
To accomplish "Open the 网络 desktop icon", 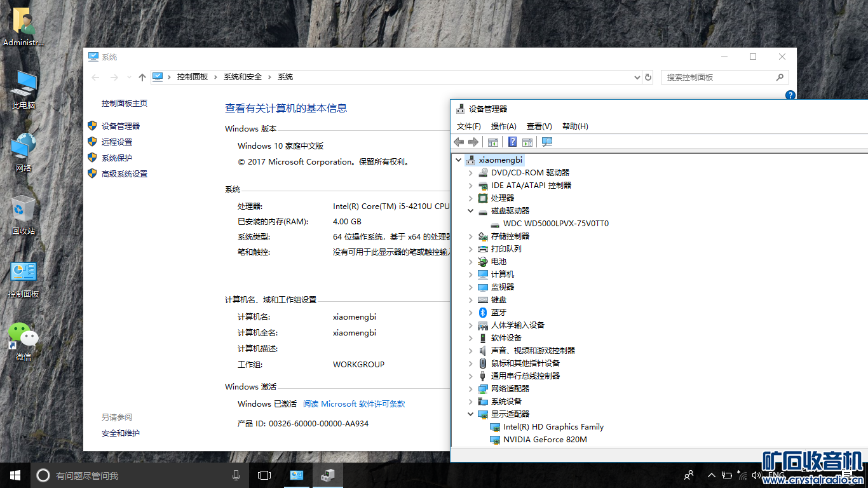I will [x=24, y=152].
